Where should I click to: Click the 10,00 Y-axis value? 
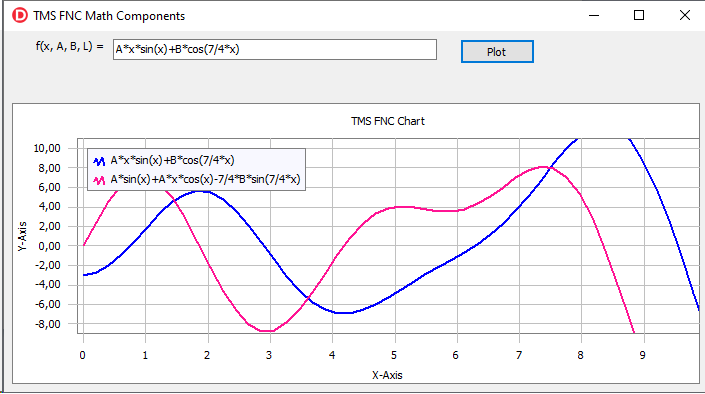[47, 148]
